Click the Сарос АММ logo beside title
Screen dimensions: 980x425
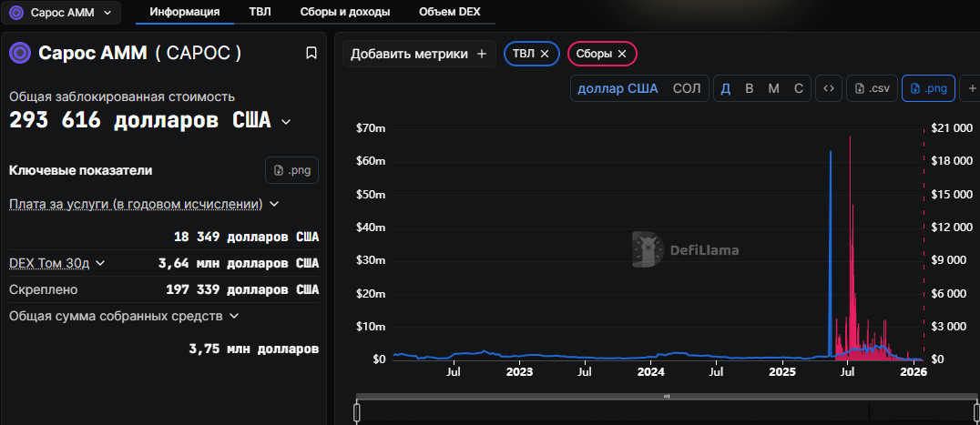pyautogui.click(x=20, y=53)
